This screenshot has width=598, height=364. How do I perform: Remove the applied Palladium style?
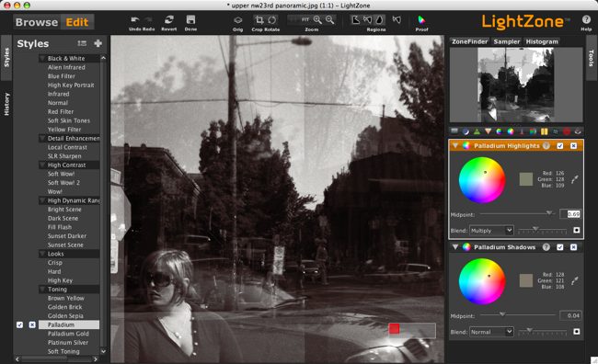click(32, 324)
